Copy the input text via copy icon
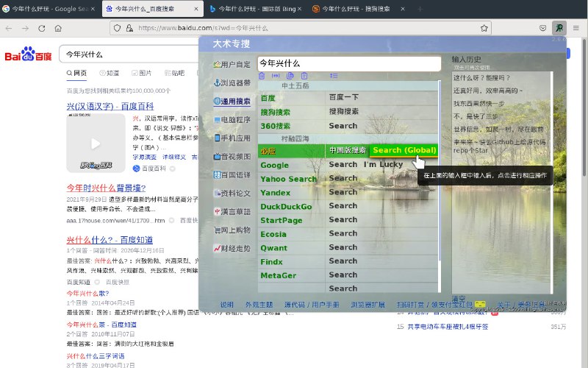588x368 pixels. [290, 76]
